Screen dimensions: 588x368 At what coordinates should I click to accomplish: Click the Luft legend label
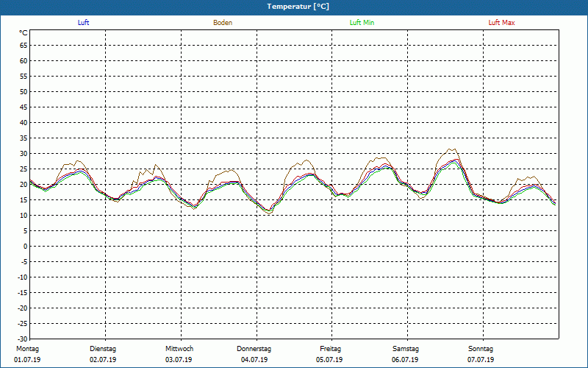83,23
